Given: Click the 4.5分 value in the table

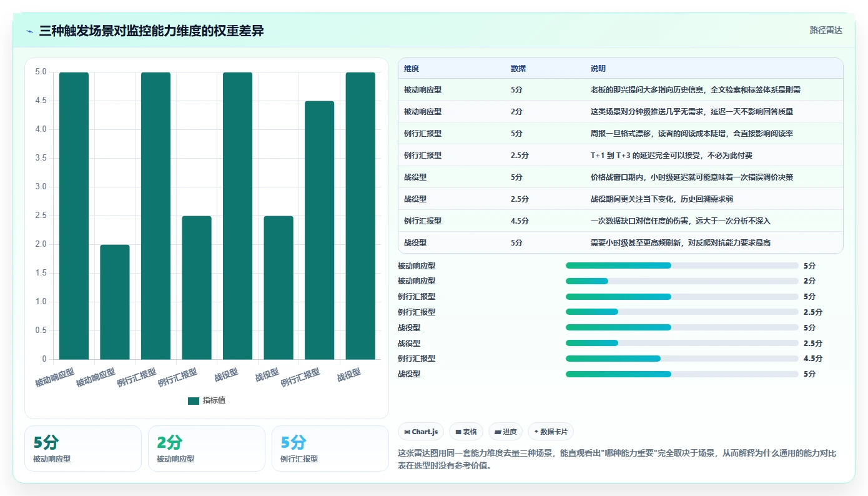Looking at the screenshot, I should coord(520,221).
